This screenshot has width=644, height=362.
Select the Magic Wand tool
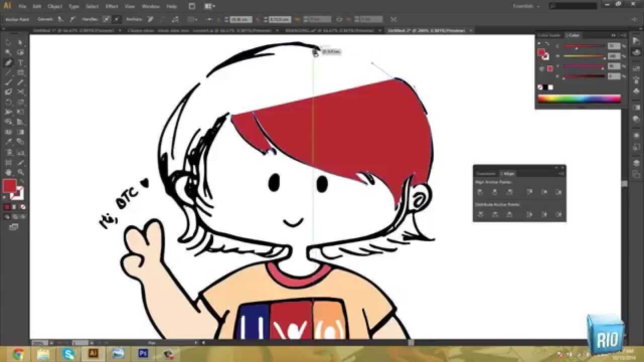9,53
